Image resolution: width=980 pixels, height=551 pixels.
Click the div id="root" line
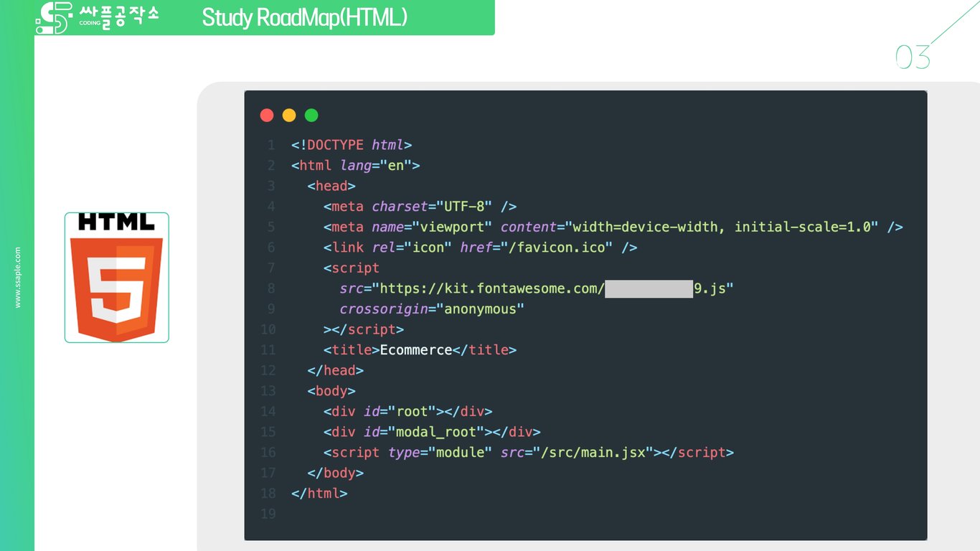click(407, 412)
